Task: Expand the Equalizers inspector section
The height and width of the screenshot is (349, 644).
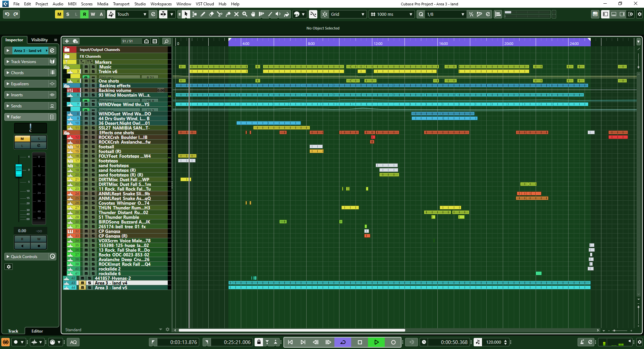Action: tap(27, 84)
